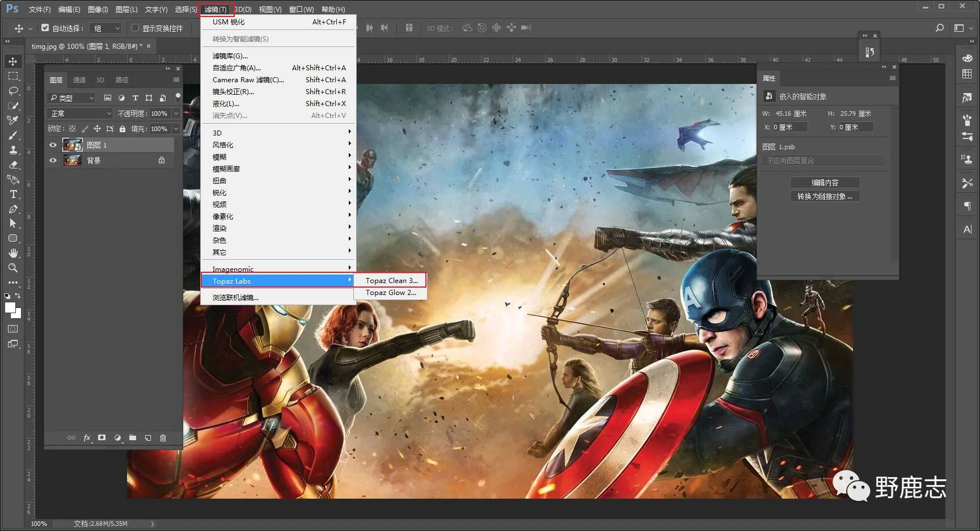
Task: Add a layer style with fx button
Action: click(x=87, y=438)
